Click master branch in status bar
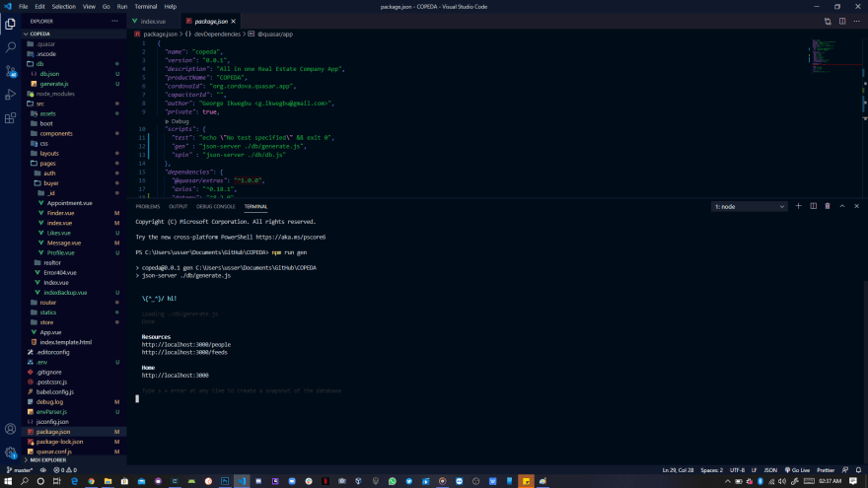The height and width of the screenshot is (488, 868). (20, 469)
